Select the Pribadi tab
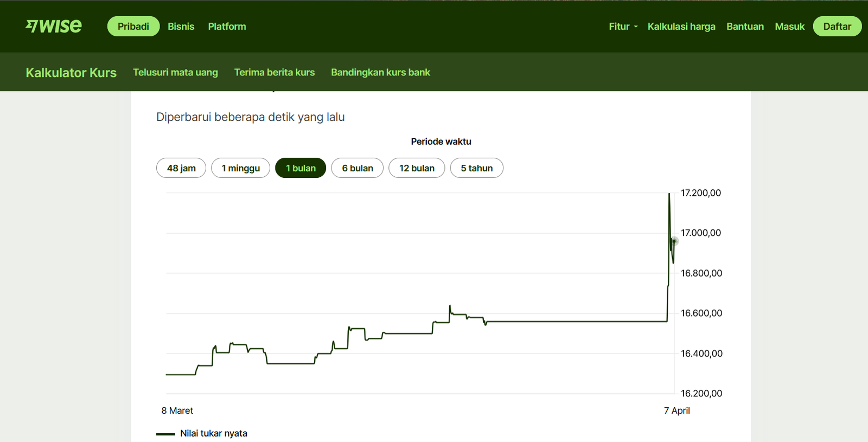Image resolution: width=868 pixels, height=442 pixels. tap(133, 27)
